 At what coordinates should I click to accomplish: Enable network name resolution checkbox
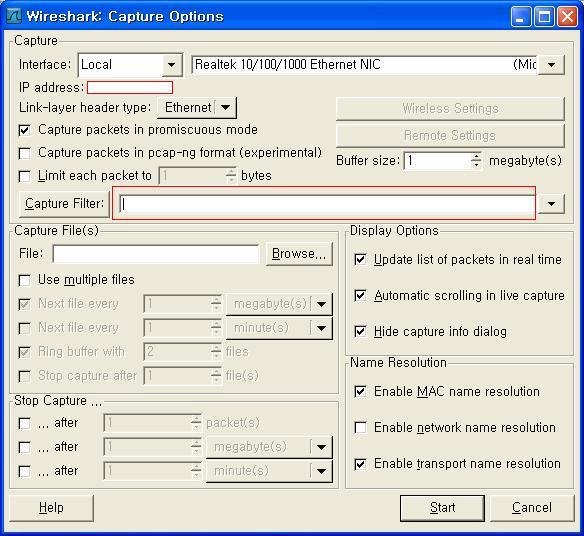[360, 427]
